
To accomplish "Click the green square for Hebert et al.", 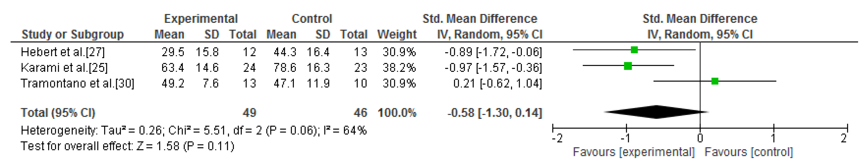I will pyautogui.click(x=634, y=50).
